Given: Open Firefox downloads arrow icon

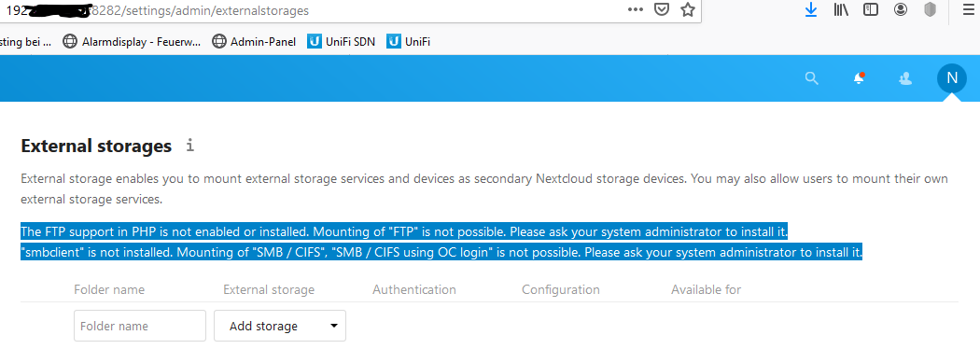Looking at the screenshot, I should [811, 10].
